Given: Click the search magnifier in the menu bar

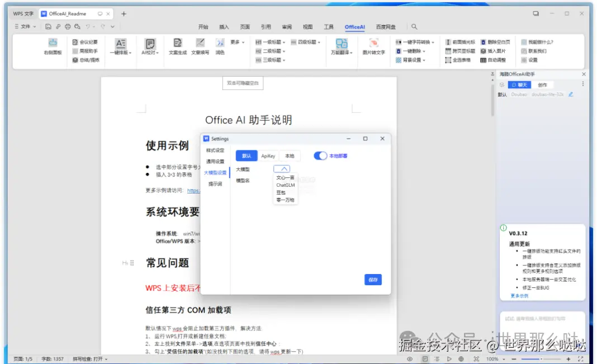Looking at the screenshot, I should coord(414,27).
